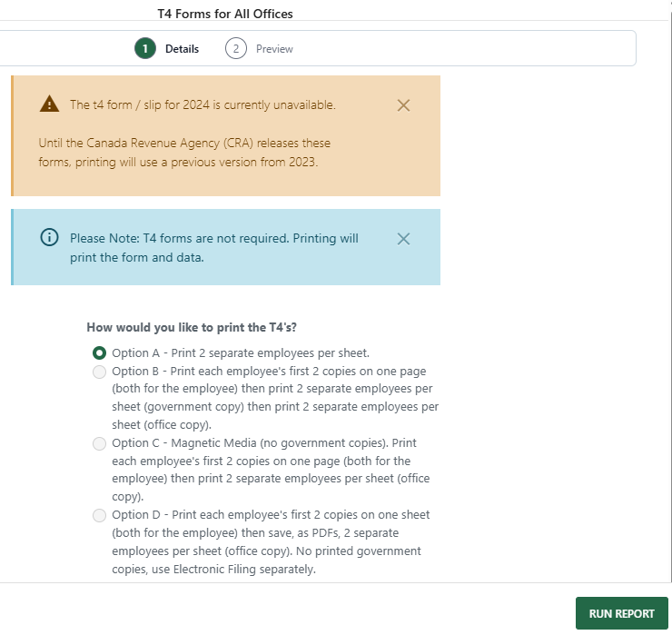
Task: Click the RUN REPORT button
Action: point(622,613)
